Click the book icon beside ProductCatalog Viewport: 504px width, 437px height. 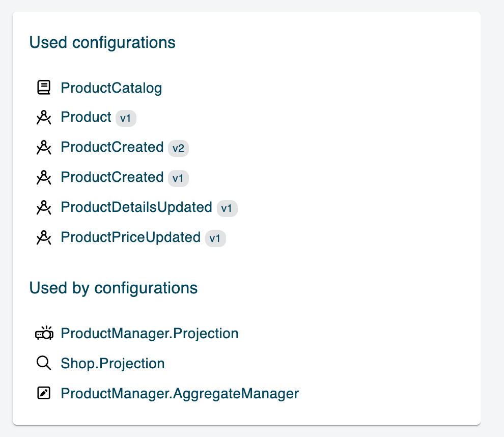point(44,88)
